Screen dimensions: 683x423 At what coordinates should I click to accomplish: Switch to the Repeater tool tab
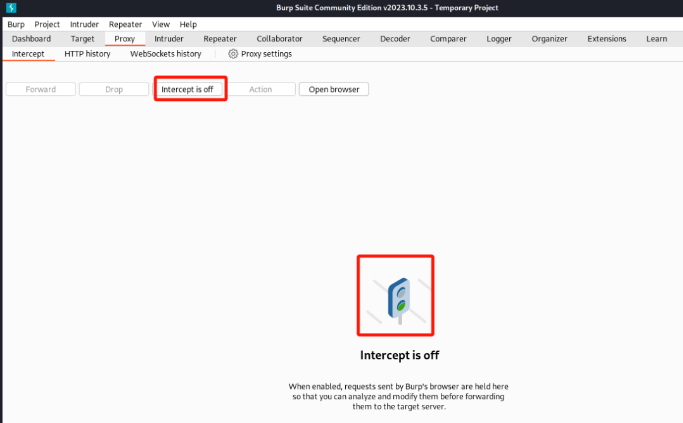[220, 39]
